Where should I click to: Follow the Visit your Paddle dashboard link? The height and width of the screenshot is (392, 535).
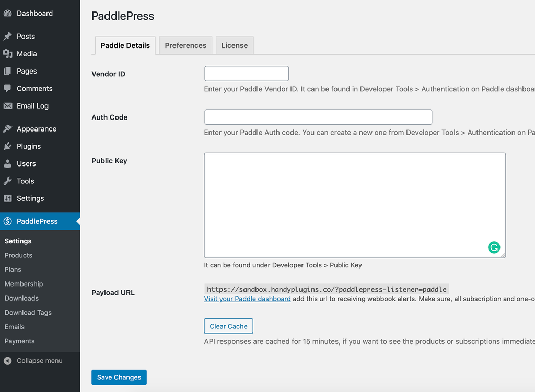click(247, 299)
